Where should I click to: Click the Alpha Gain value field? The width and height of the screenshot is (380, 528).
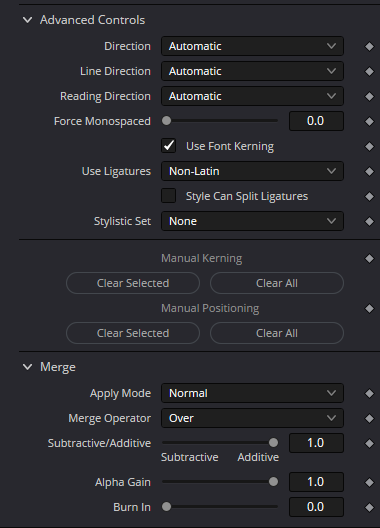316,482
